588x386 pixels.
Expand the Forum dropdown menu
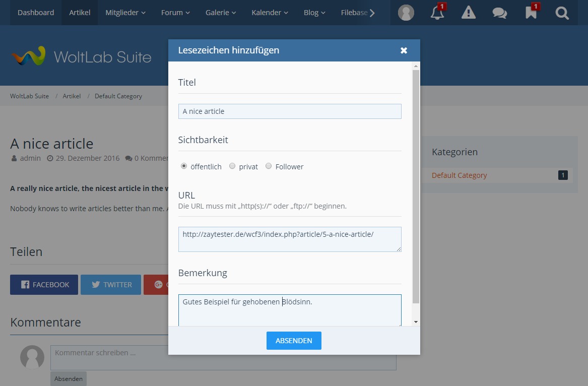point(175,13)
